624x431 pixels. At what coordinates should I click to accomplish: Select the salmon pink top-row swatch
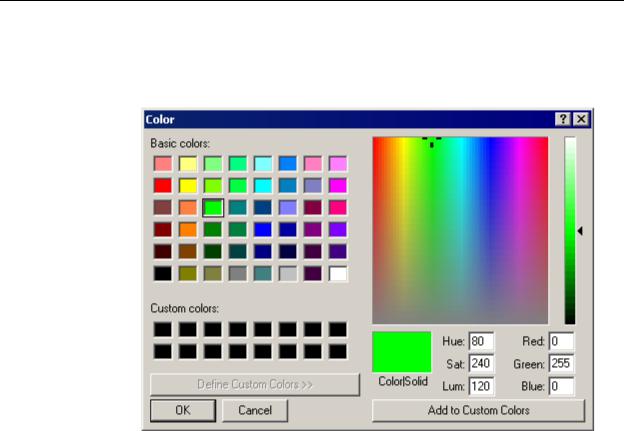pyautogui.click(x=163, y=164)
